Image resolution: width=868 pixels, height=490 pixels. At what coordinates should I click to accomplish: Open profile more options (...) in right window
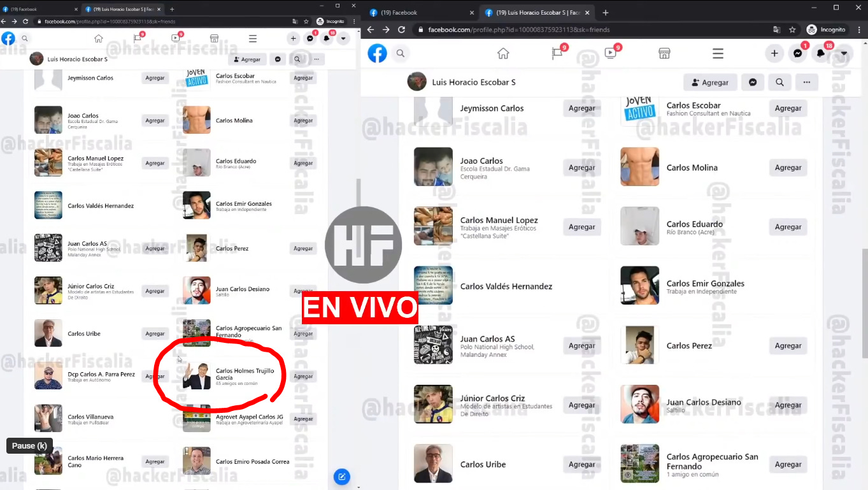(807, 82)
